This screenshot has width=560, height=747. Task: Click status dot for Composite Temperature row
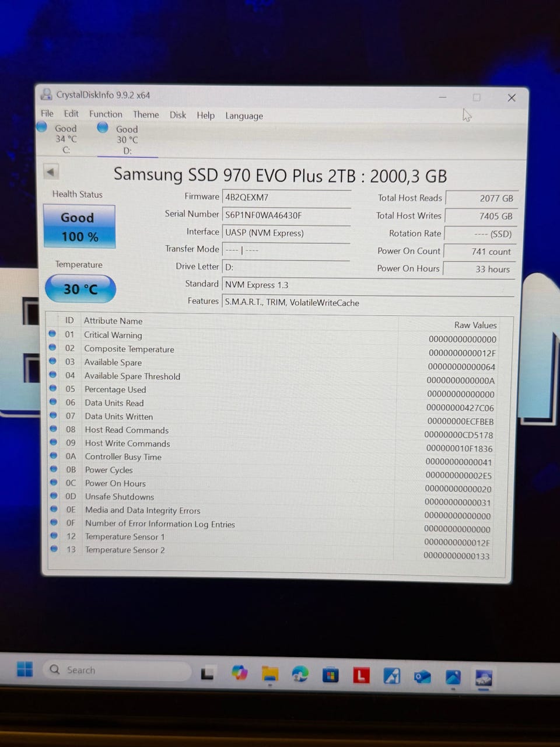click(x=52, y=348)
